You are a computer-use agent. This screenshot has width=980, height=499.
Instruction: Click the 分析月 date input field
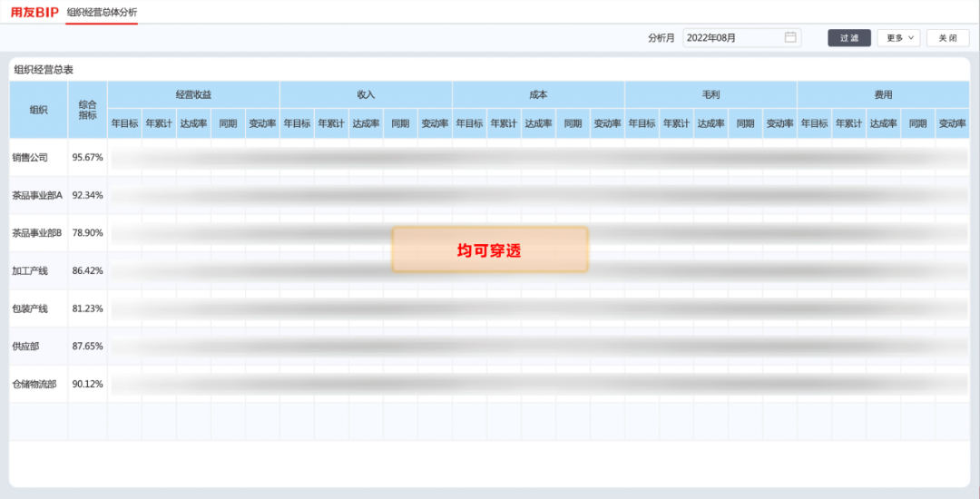[x=733, y=38]
